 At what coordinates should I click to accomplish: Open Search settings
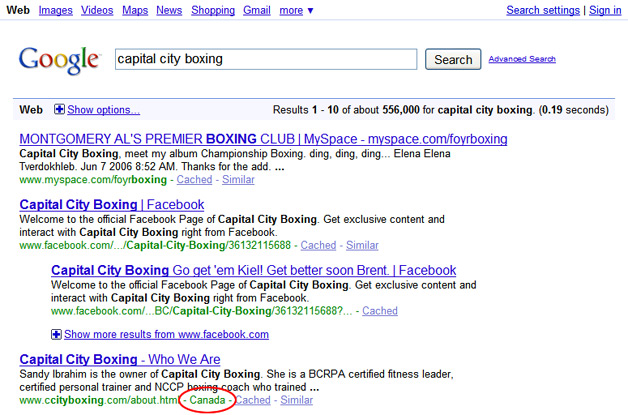click(543, 10)
